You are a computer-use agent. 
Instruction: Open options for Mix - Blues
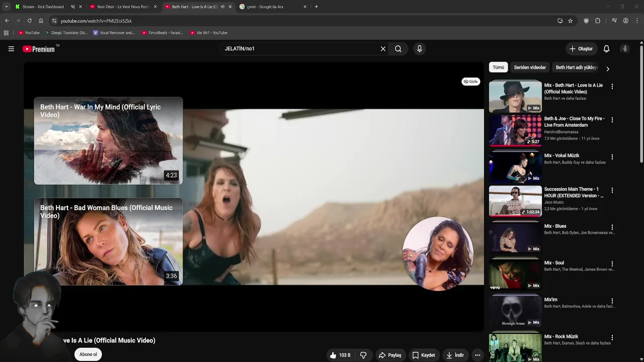(x=612, y=227)
